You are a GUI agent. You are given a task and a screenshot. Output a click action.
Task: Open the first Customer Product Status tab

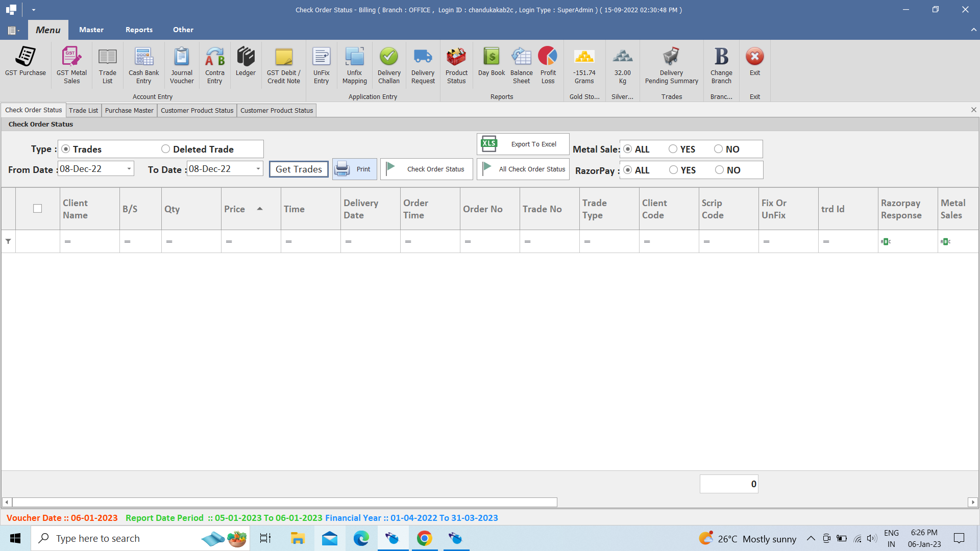tap(197, 110)
